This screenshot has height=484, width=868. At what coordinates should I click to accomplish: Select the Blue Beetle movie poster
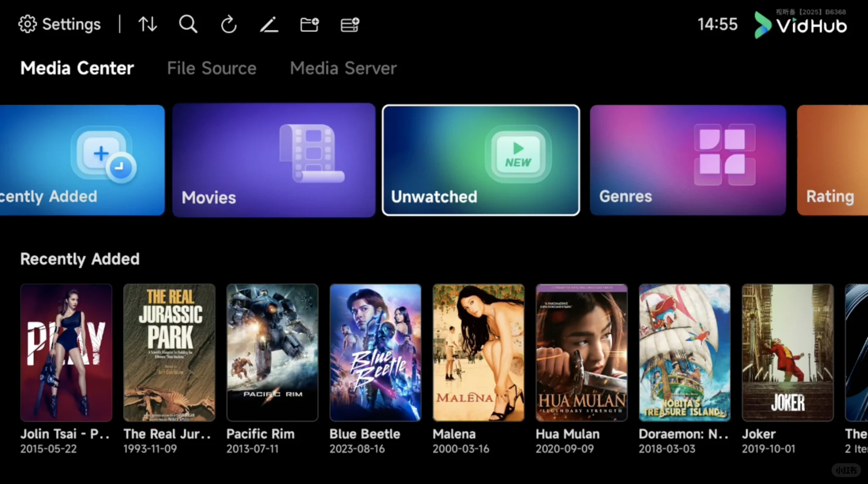pos(375,352)
